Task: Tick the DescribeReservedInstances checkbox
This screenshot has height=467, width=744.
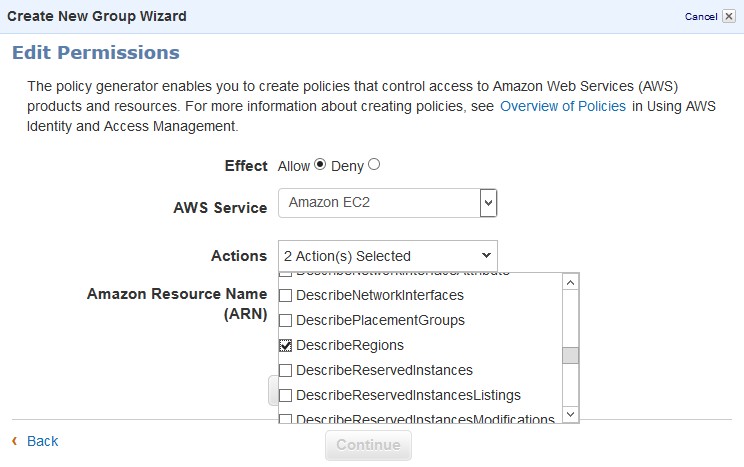Action: [286, 370]
